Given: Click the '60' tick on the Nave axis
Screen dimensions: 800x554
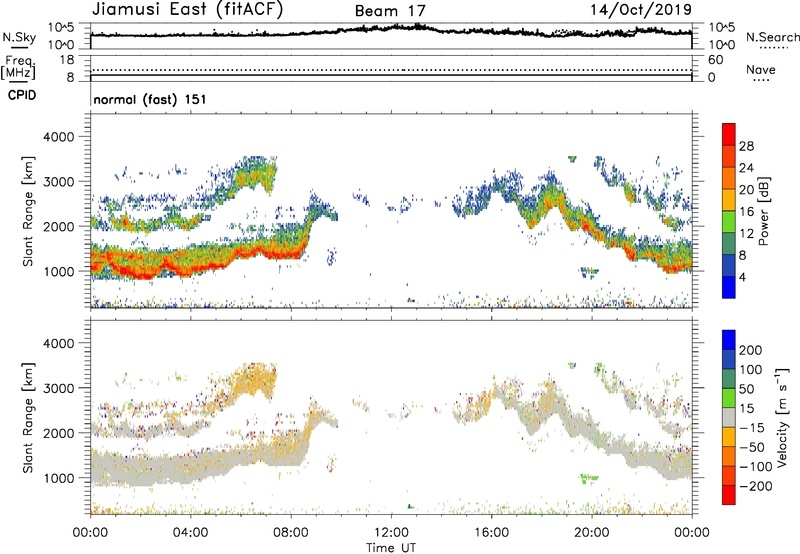Looking at the screenshot, I should click(x=715, y=60).
